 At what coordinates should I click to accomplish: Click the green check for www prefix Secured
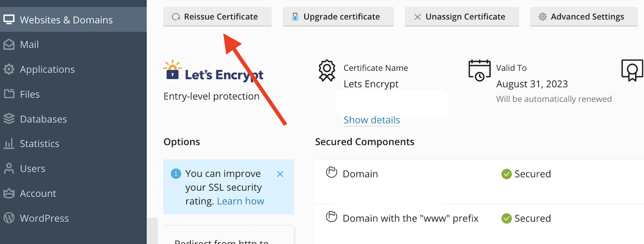[x=506, y=218]
